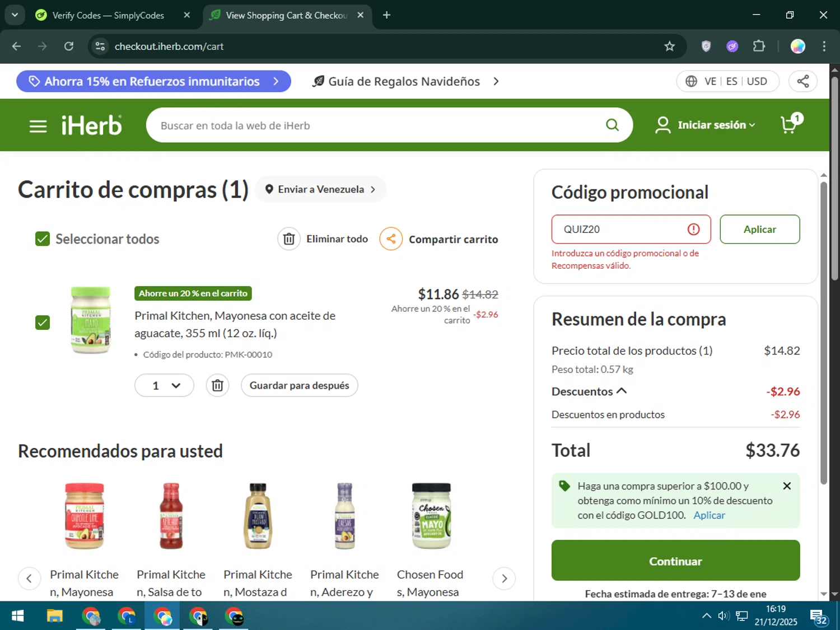Image resolution: width=840 pixels, height=630 pixels.
Task: Click the orange Compartir carrito share icon
Action: click(391, 239)
